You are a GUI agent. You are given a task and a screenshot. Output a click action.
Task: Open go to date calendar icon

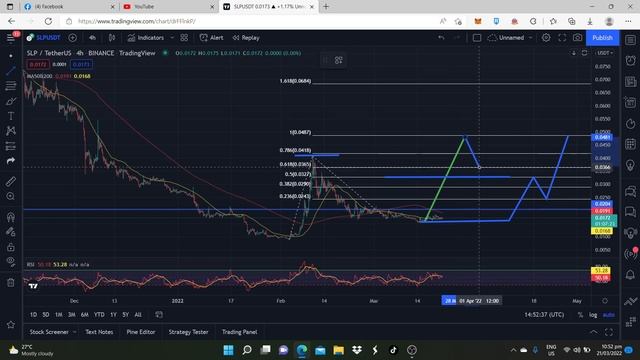159,315
